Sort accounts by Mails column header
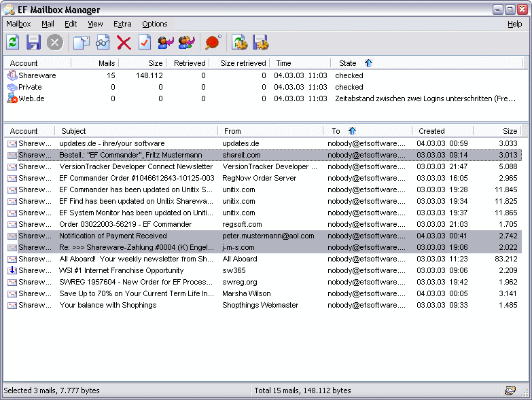The width and height of the screenshot is (532, 400). 94,63
